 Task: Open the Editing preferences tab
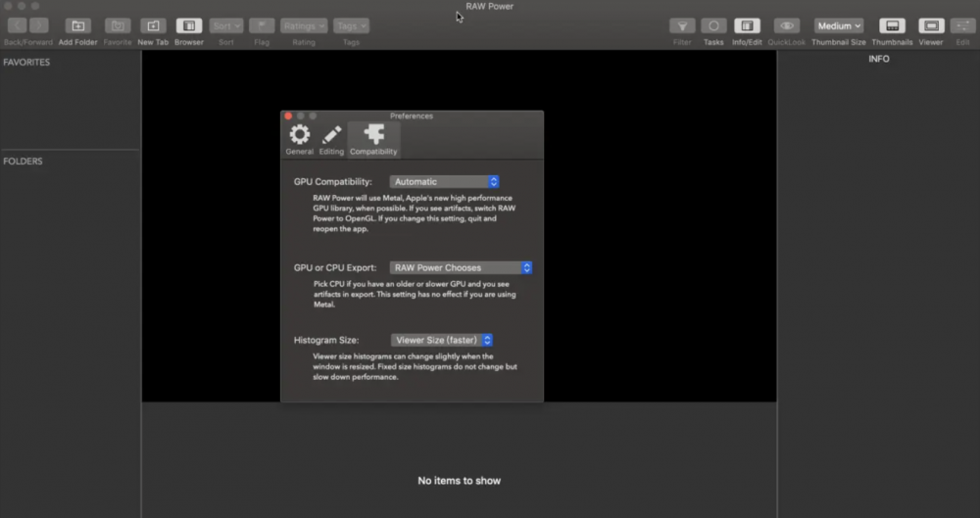(331, 139)
